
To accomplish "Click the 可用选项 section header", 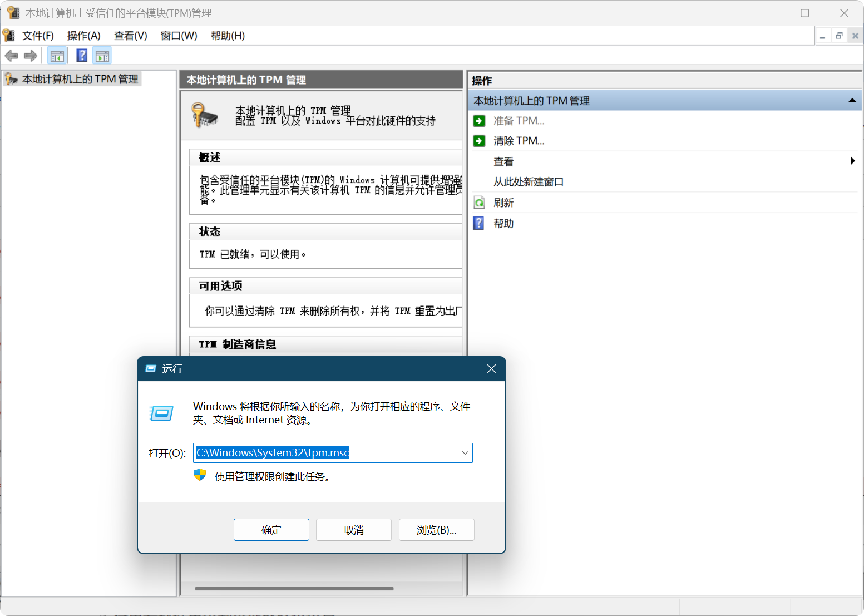I will [221, 286].
